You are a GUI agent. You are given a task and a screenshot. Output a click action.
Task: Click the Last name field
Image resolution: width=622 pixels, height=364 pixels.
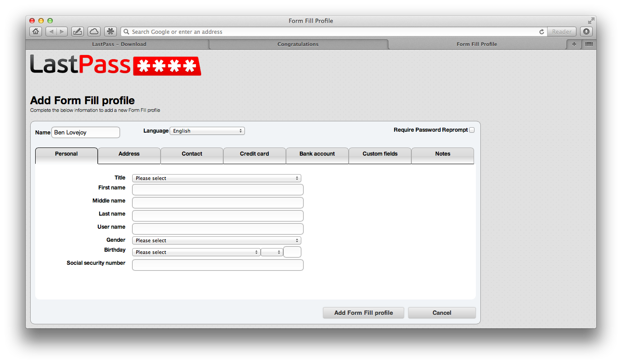(x=218, y=216)
